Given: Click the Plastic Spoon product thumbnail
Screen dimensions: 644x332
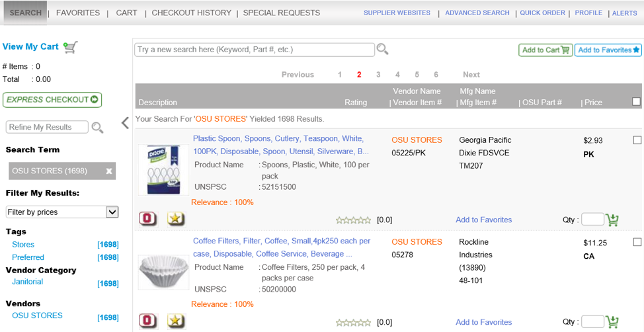Looking at the screenshot, I should 163,169.
